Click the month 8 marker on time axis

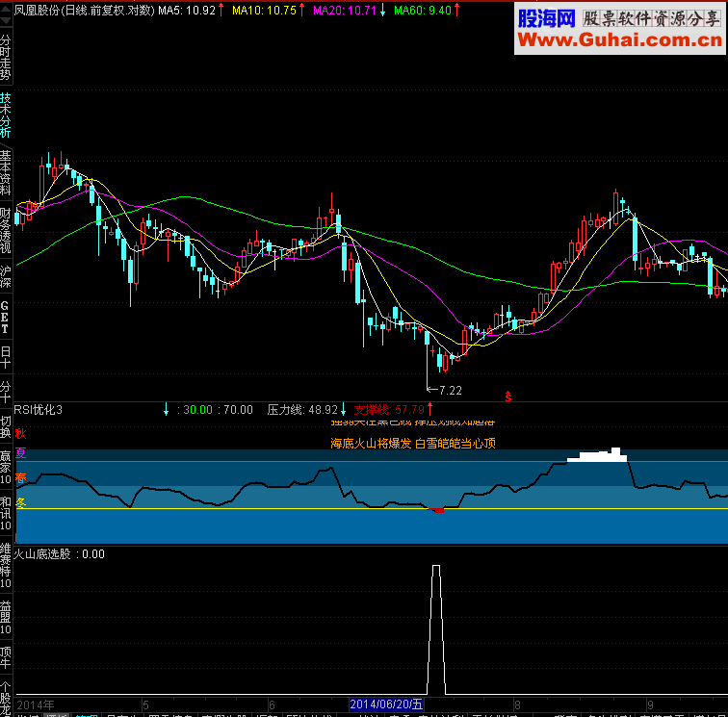[x=517, y=705]
